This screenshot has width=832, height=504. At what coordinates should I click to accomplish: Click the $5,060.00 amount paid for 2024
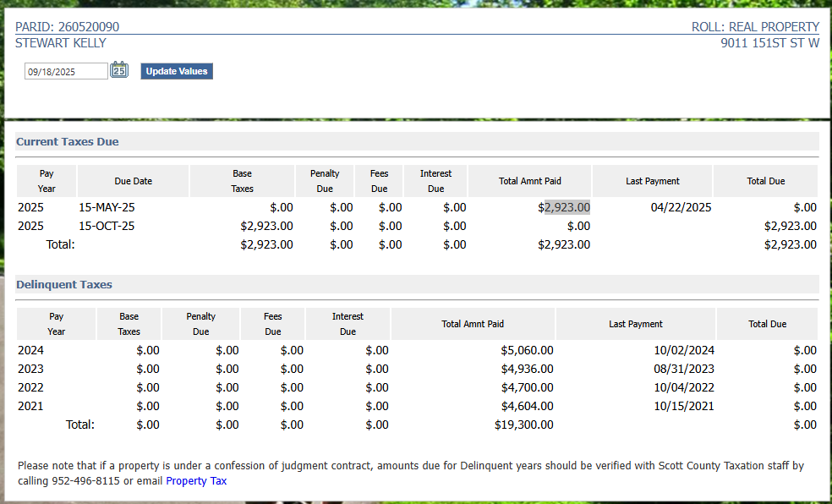pos(527,350)
